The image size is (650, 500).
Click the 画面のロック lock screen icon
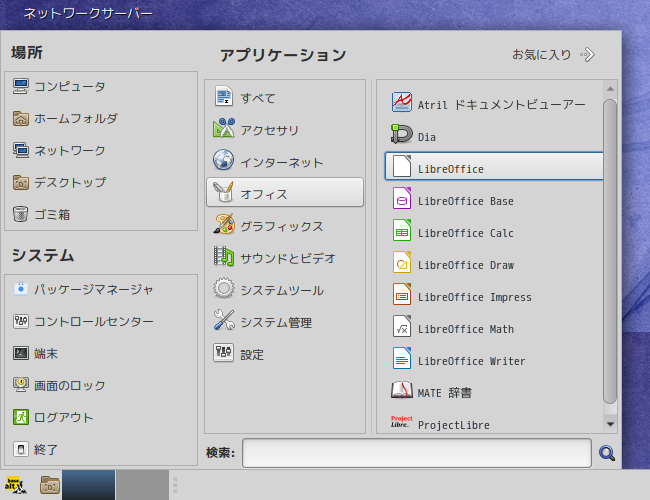tap(20, 385)
